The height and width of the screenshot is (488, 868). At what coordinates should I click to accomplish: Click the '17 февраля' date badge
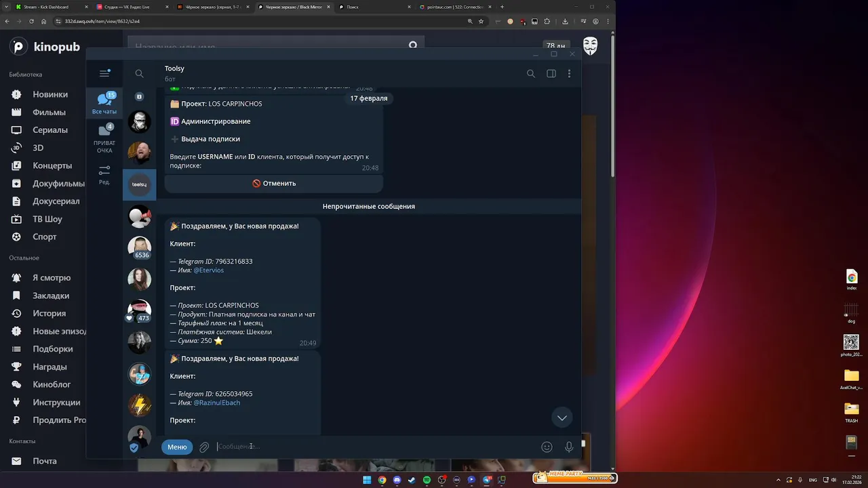pyautogui.click(x=368, y=98)
